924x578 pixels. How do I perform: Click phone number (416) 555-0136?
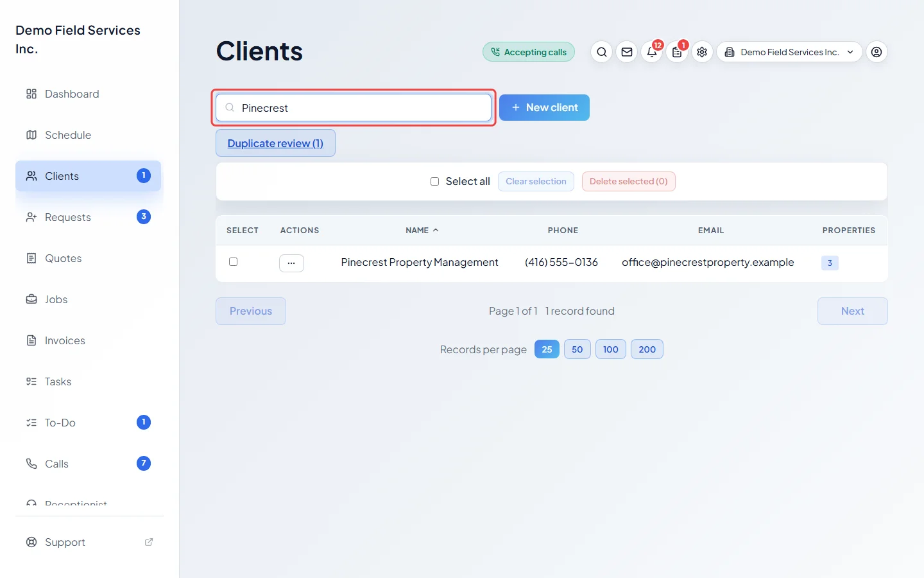point(561,262)
